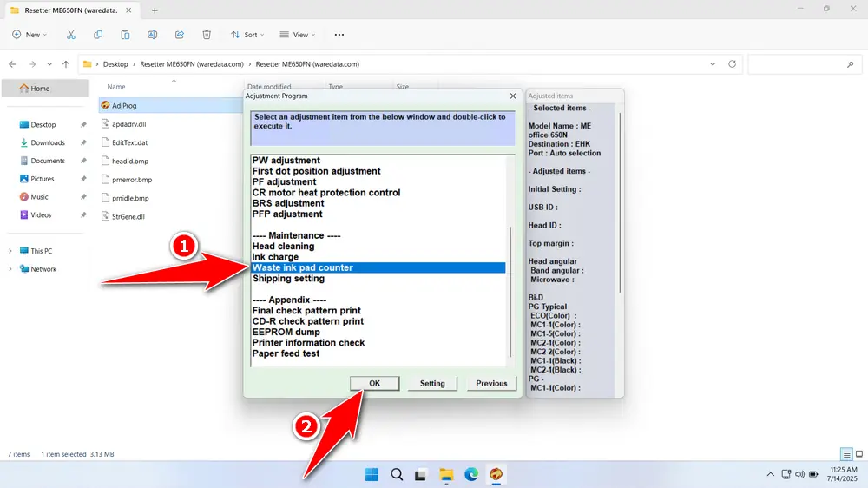Select Waste ink pad counter item
The height and width of the screenshot is (488, 868).
(378, 267)
